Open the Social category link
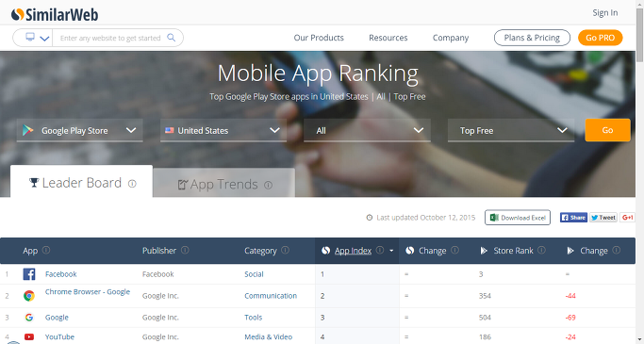 [254, 274]
